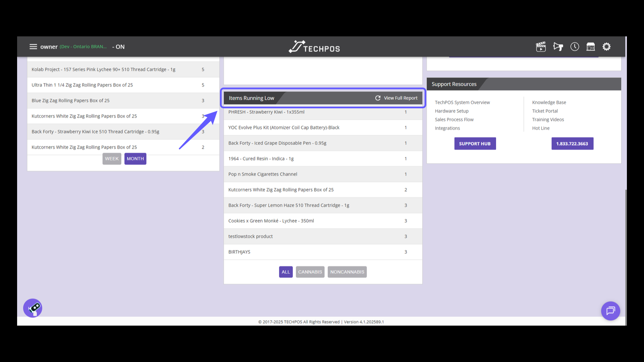644x362 pixels.
Task: Select Pop n Smoke Cigarettes Channel row
Action: coord(323,174)
